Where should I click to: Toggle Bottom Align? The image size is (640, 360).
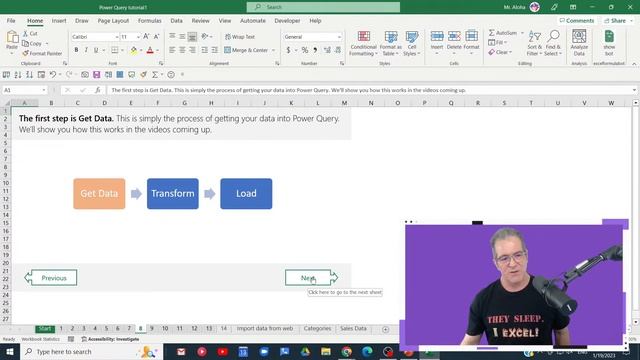coord(192,36)
